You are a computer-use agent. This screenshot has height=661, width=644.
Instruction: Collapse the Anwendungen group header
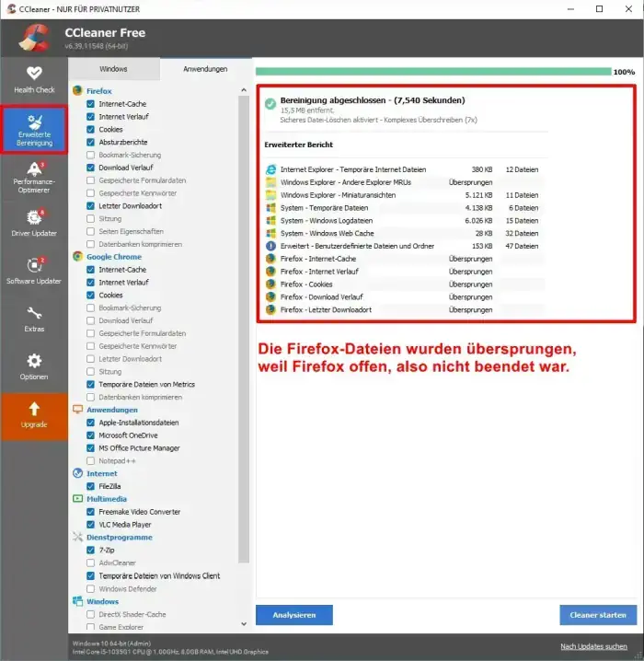tap(112, 410)
